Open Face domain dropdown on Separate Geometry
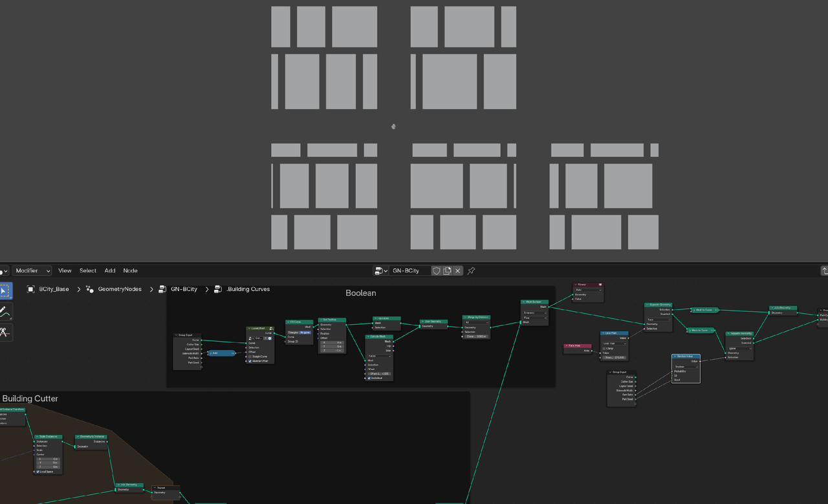The image size is (828, 504). [659, 320]
